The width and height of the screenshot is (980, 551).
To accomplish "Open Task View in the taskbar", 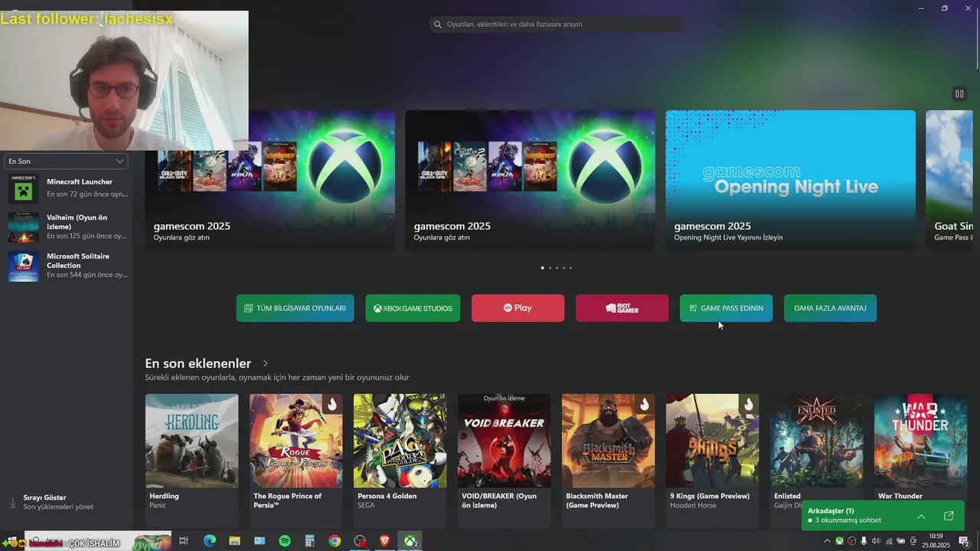I will [184, 541].
